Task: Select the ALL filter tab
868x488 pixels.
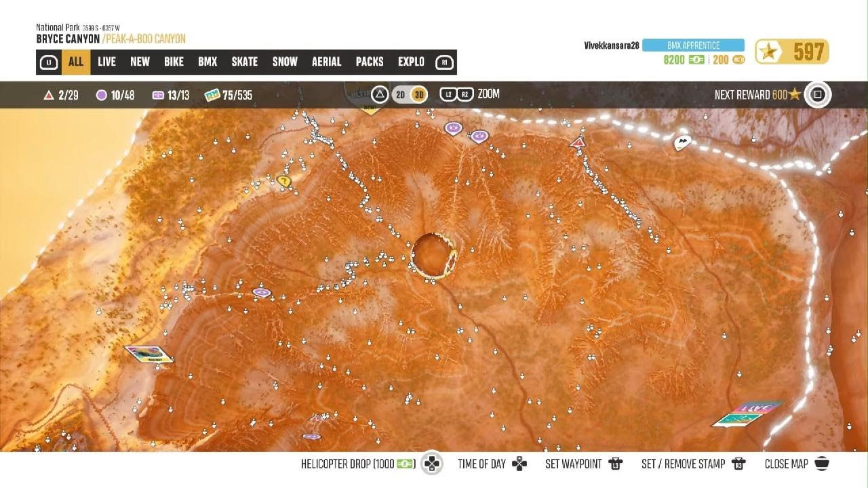Action: 76,62
